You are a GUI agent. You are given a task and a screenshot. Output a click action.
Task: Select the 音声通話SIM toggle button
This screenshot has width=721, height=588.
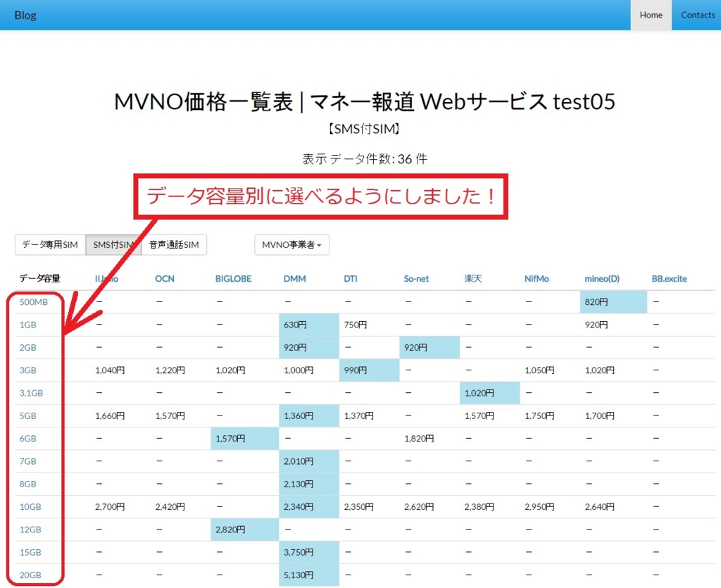(175, 244)
